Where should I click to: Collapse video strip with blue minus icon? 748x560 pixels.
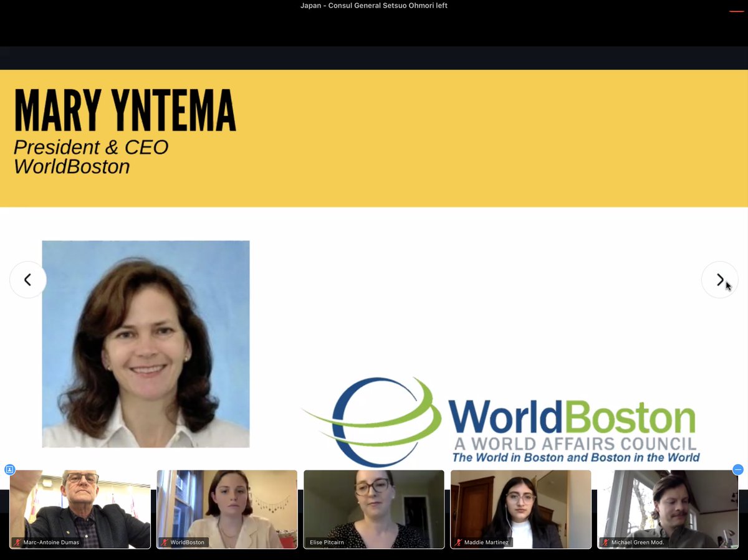[738, 470]
